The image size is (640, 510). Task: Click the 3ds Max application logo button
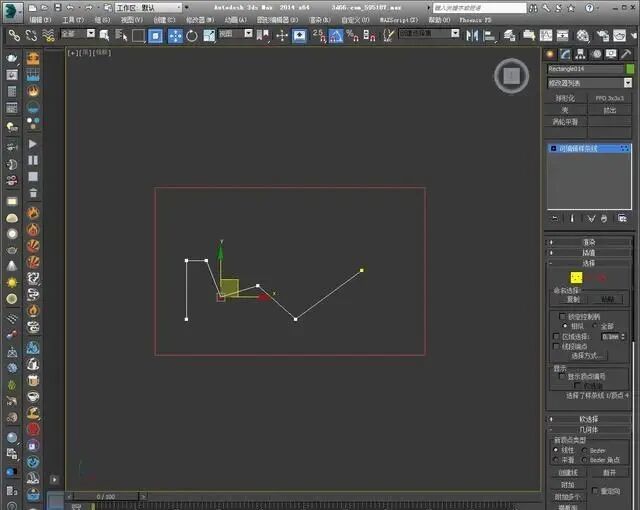13,12
